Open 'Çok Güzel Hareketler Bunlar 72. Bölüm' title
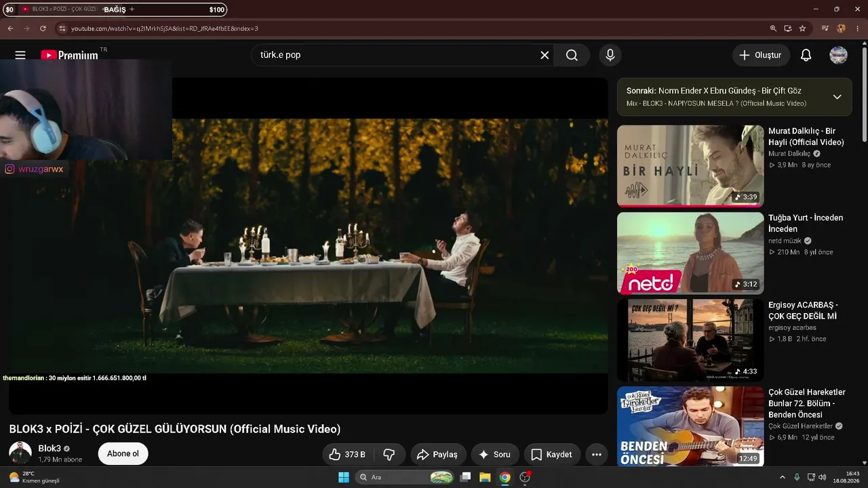 807,403
